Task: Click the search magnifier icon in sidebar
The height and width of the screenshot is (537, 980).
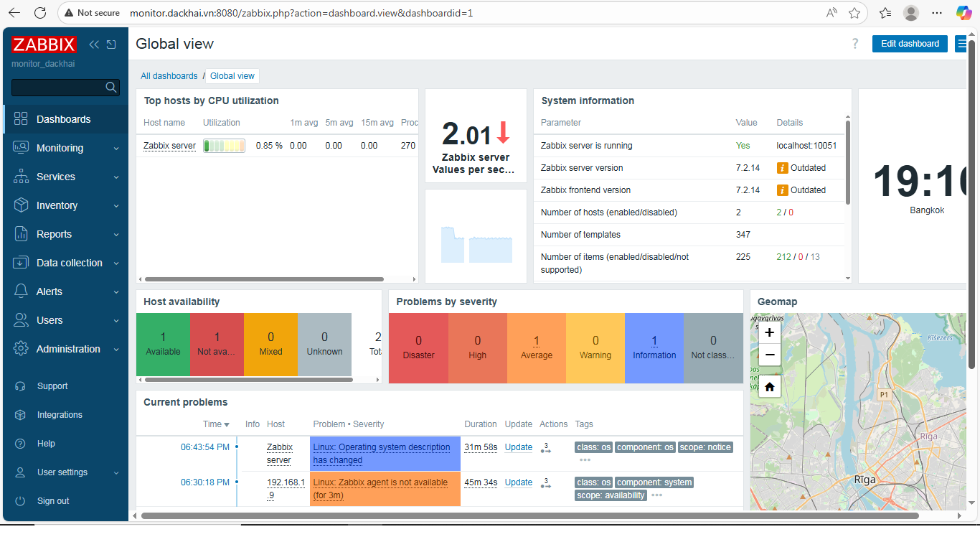Action: 111,88
